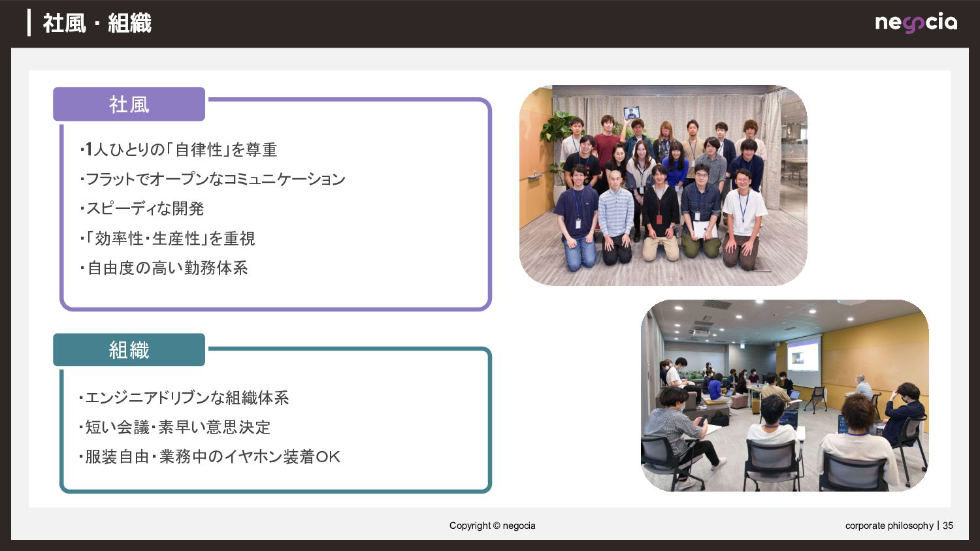Click the corporate philosophy footer label
Screen dimensions: 980x551
click(889, 526)
